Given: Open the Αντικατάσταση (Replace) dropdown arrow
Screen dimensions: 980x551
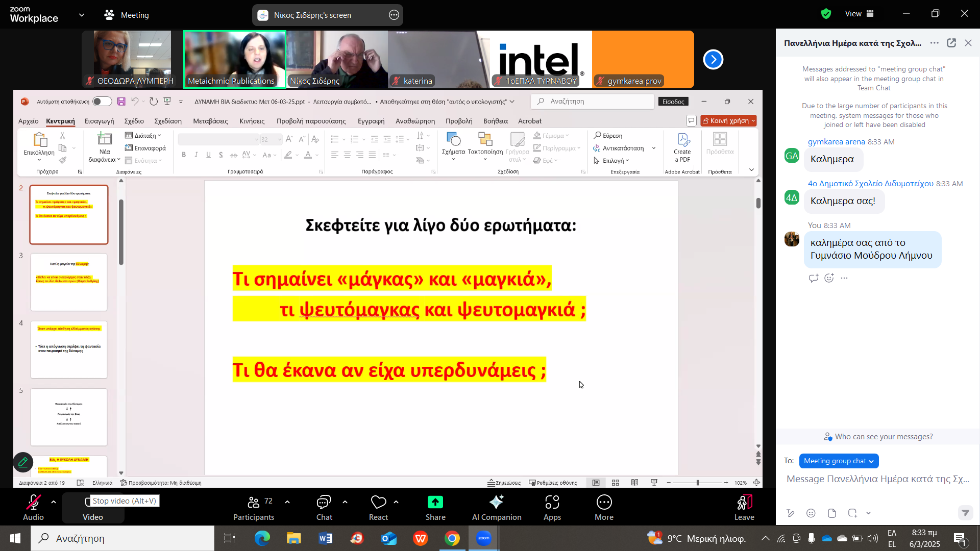Looking at the screenshot, I should click(655, 148).
